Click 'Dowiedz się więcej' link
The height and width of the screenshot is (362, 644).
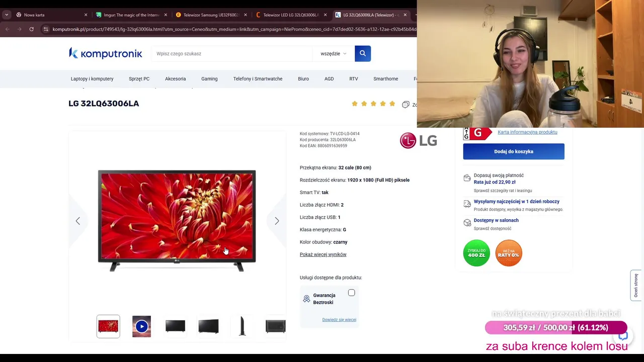[339, 320]
